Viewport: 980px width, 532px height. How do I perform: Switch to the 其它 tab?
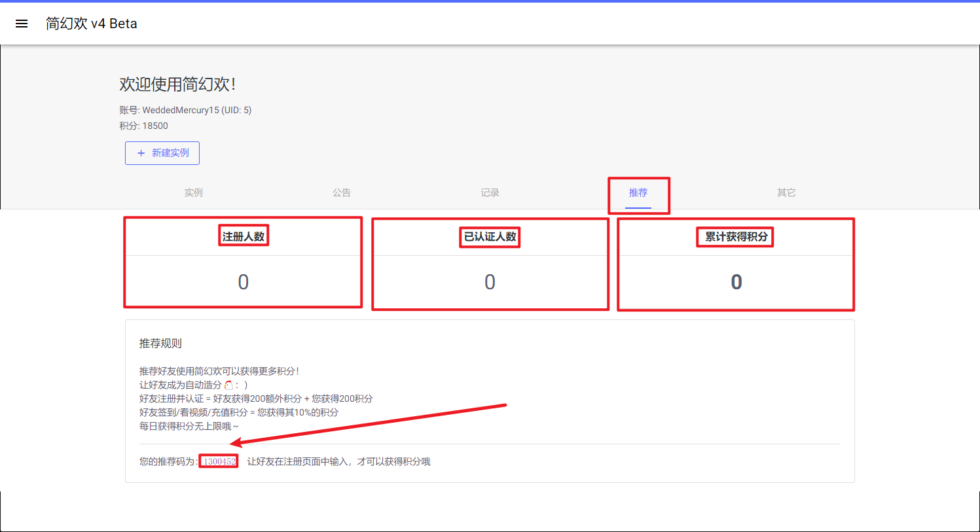(786, 192)
